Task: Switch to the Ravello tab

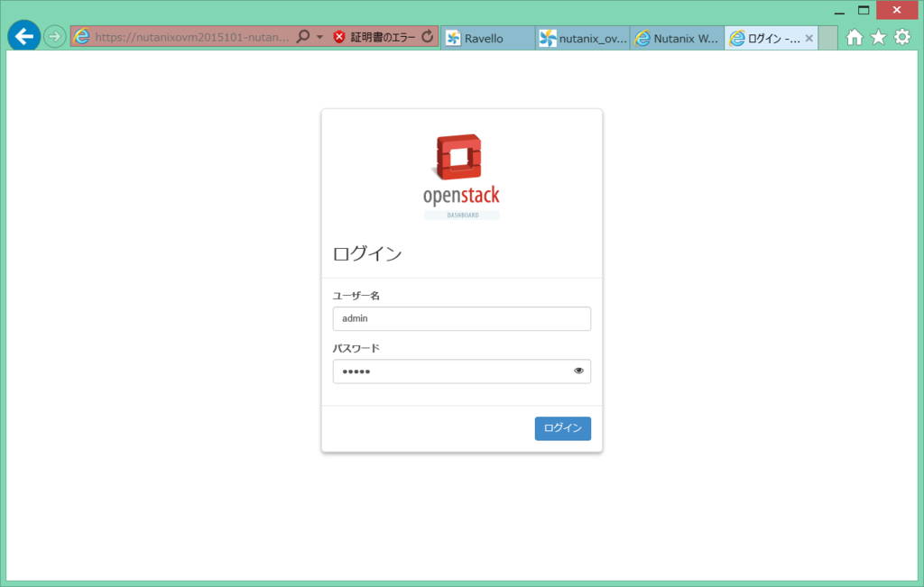Action: [x=488, y=38]
